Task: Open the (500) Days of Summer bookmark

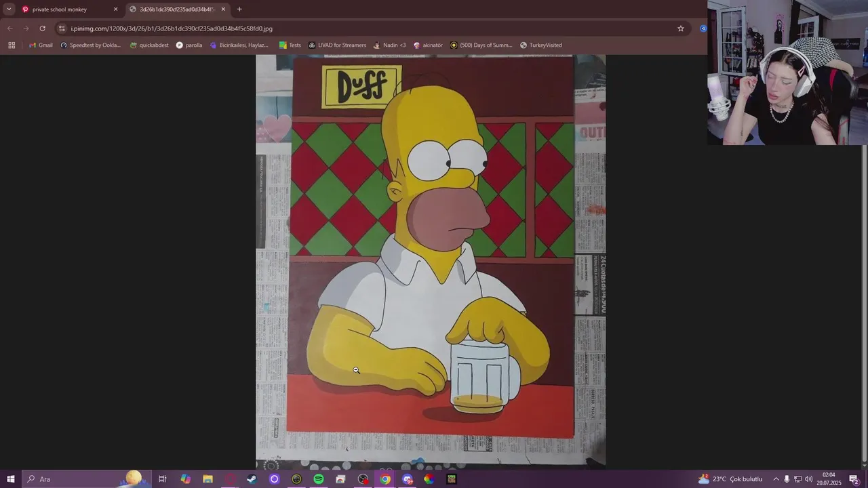Action: pos(481,45)
